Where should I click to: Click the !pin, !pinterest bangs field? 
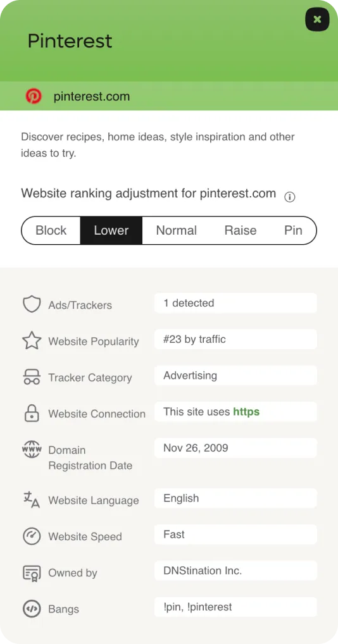235,607
